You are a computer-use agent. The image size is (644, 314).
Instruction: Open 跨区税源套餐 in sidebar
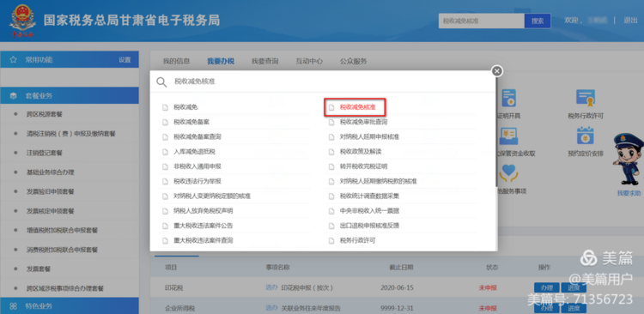(45, 114)
